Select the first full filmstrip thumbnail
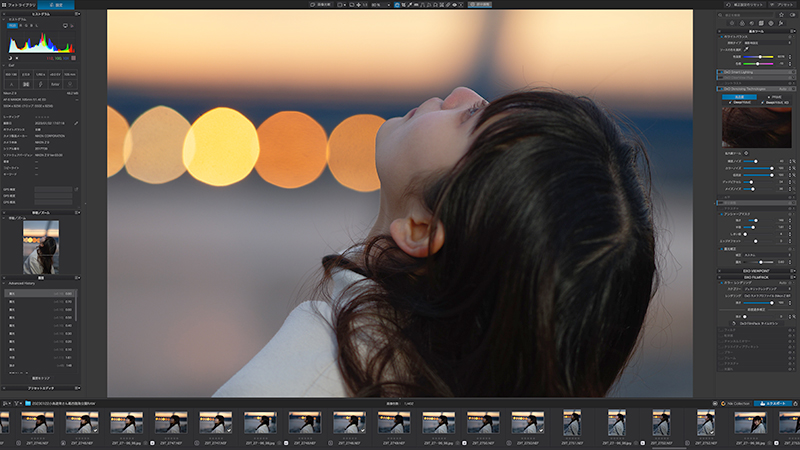Screen dimensions: 800x450 click(37, 423)
